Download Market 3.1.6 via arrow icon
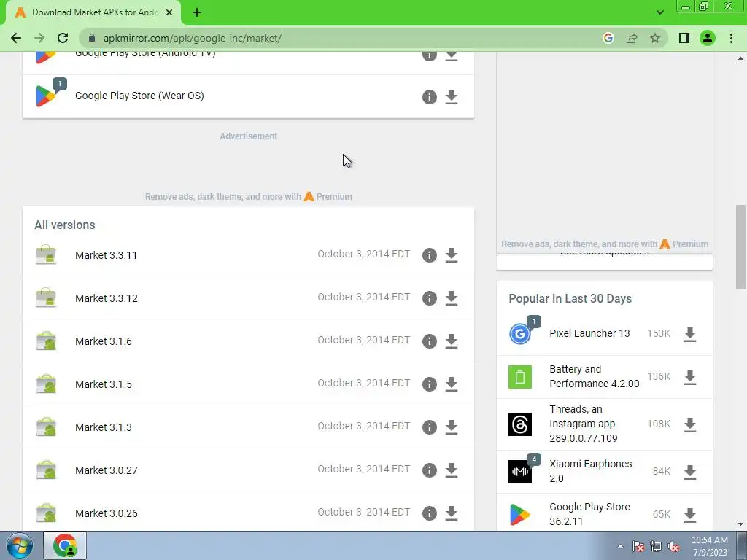Image resolution: width=747 pixels, height=560 pixels. pyautogui.click(x=451, y=341)
